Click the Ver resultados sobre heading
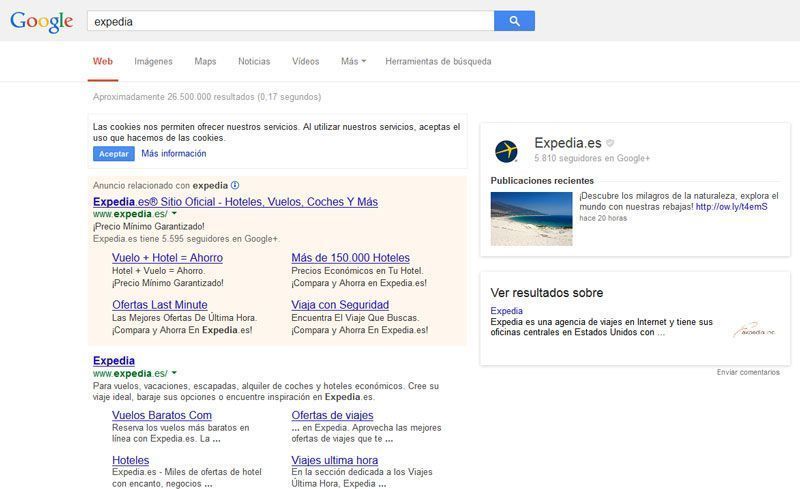The width and height of the screenshot is (800, 489). point(546,292)
